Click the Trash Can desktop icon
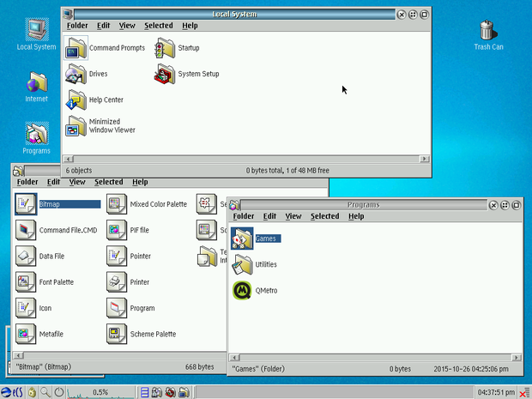The width and height of the screenshot is (532, 399). pyautogui.click(x=487, y=31)
